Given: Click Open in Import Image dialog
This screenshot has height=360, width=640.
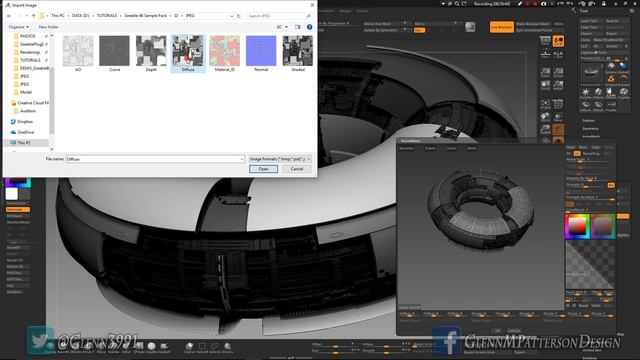Looking at the screenshot, I should click(x=263, y=169).
